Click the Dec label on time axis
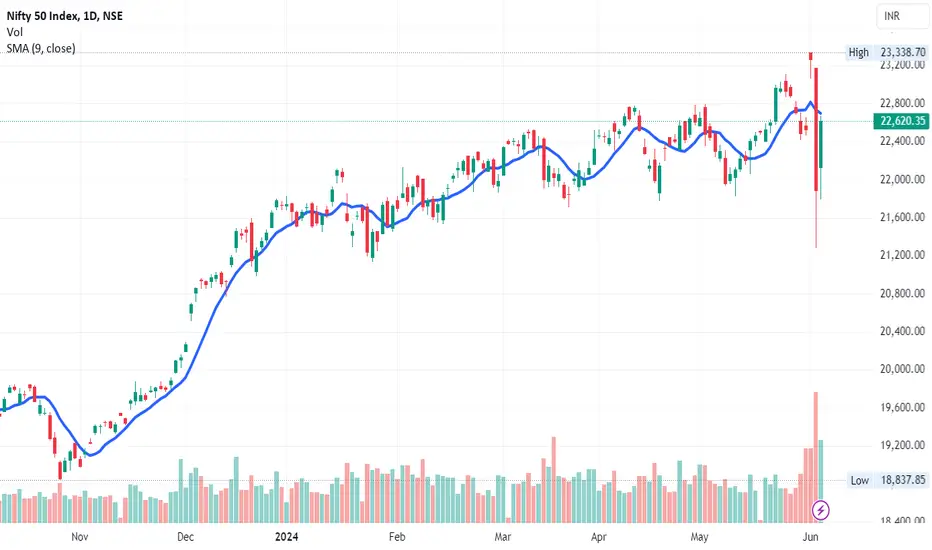 (x=185, y=537)
